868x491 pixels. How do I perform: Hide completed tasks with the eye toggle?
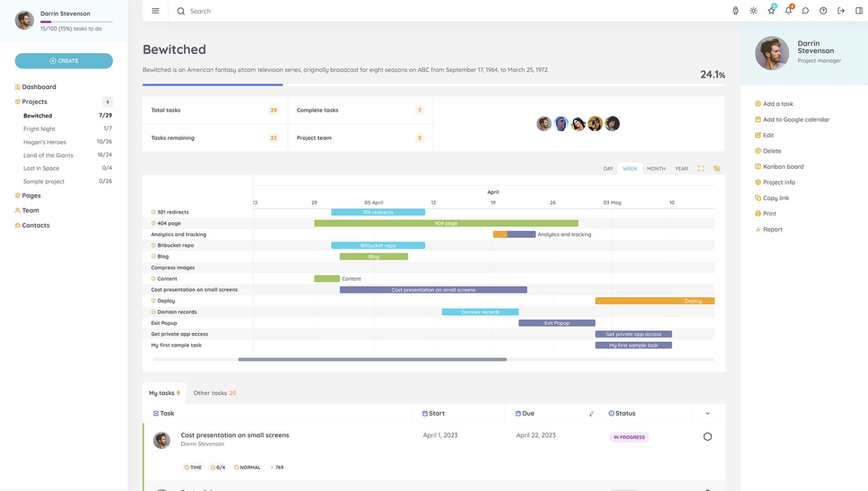click(716, 168)
